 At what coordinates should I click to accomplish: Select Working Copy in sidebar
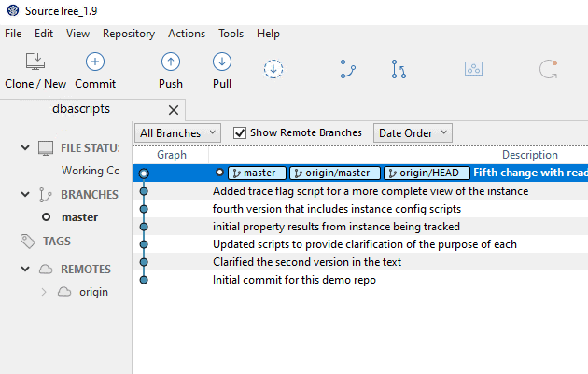[90, 171]
